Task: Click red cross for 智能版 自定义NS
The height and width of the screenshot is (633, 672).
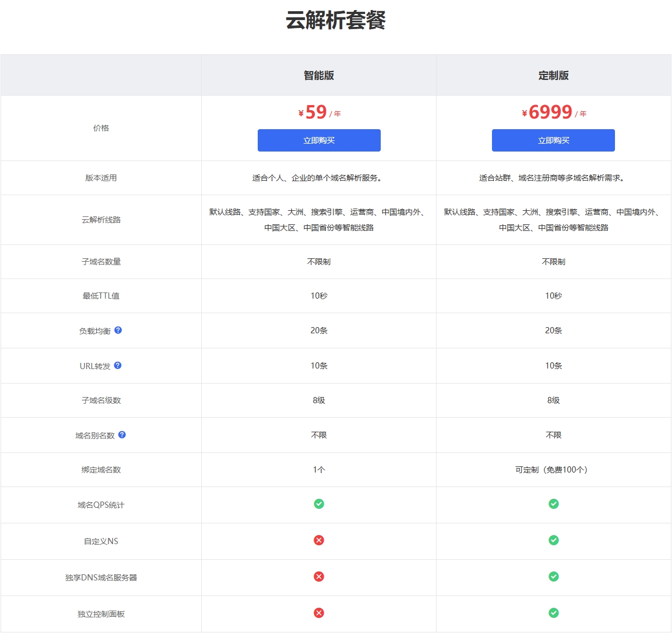Action: tap(319, 541)
